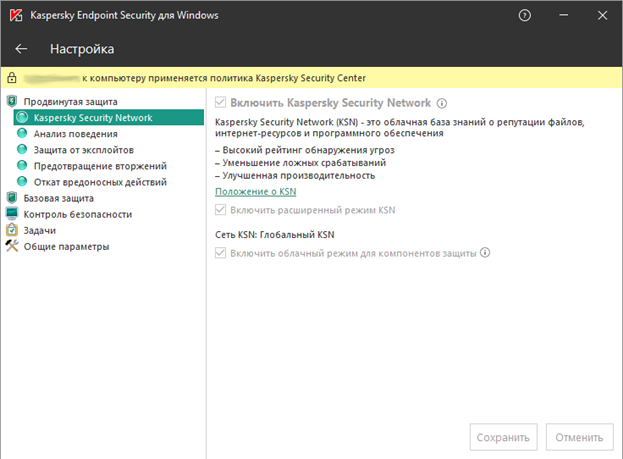Click the Задачи briefcase icon

[x=12, y=230]
